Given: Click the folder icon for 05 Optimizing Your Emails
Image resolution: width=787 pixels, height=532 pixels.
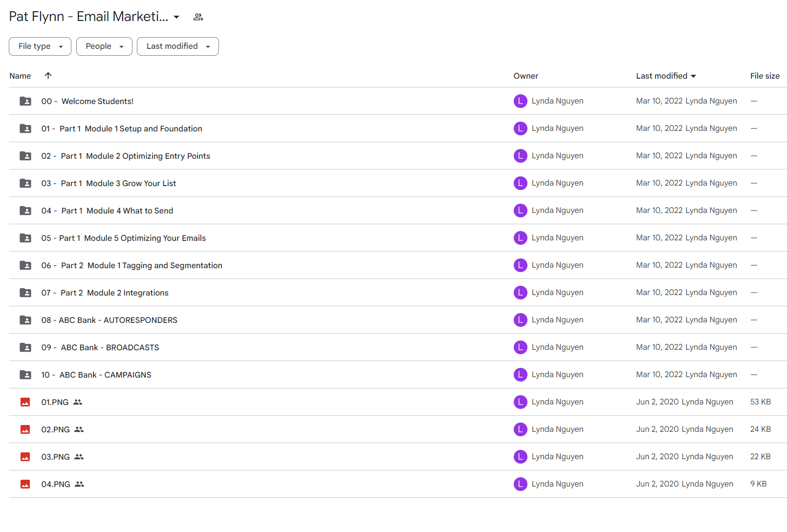Looking at the screenshot, I should [25, 238].
